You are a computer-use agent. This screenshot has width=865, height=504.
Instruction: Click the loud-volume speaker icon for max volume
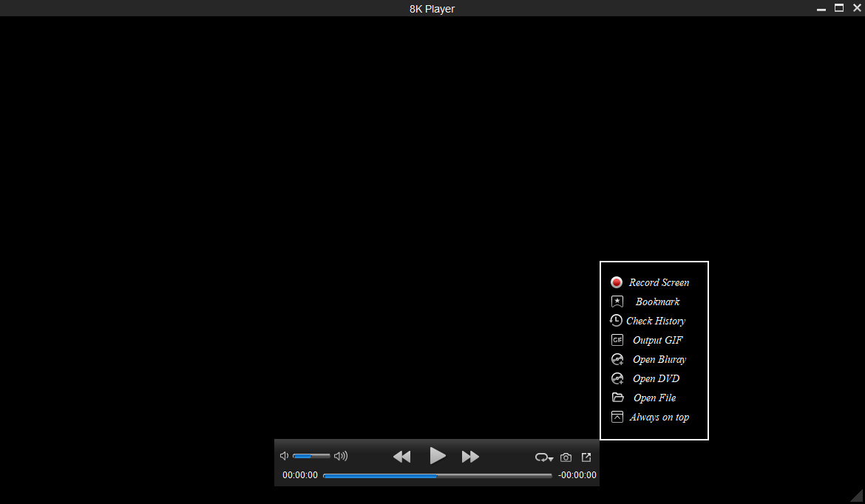(x=341, y=456)
